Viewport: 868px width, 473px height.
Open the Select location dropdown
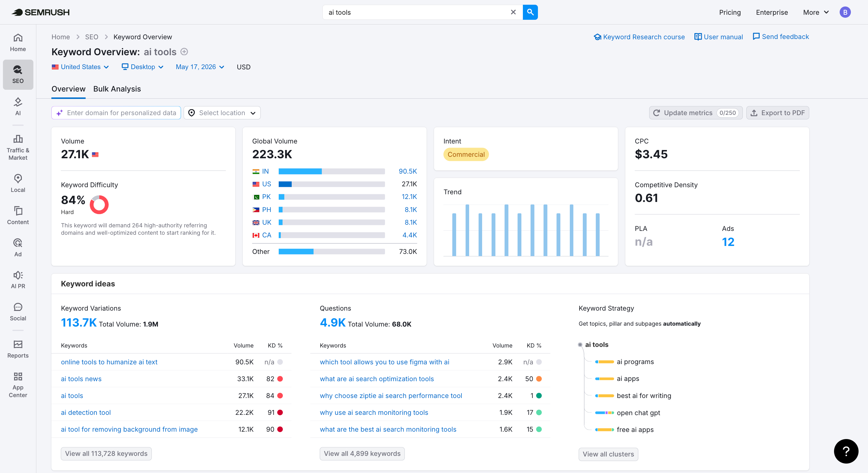pyautogui.click(x=222, y=113)
